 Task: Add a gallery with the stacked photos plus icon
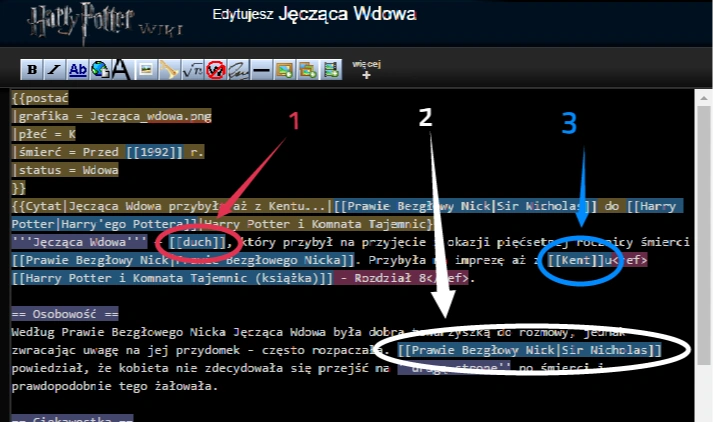[308, 70]
